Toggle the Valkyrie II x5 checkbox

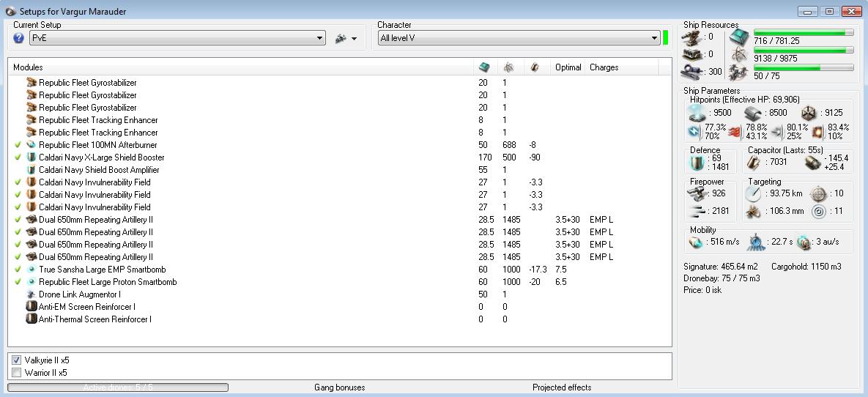tap(16, 360)
